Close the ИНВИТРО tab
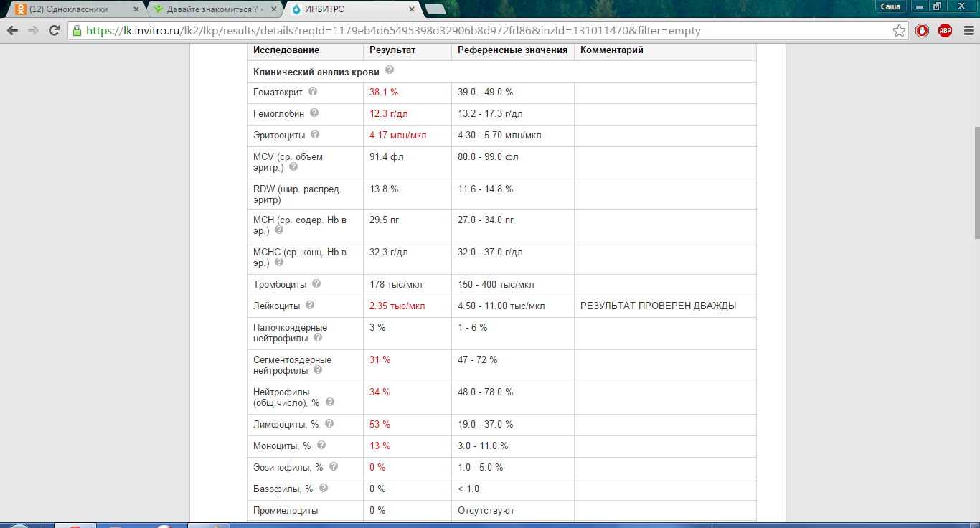 pyautogui.click(x=411, y=9)
